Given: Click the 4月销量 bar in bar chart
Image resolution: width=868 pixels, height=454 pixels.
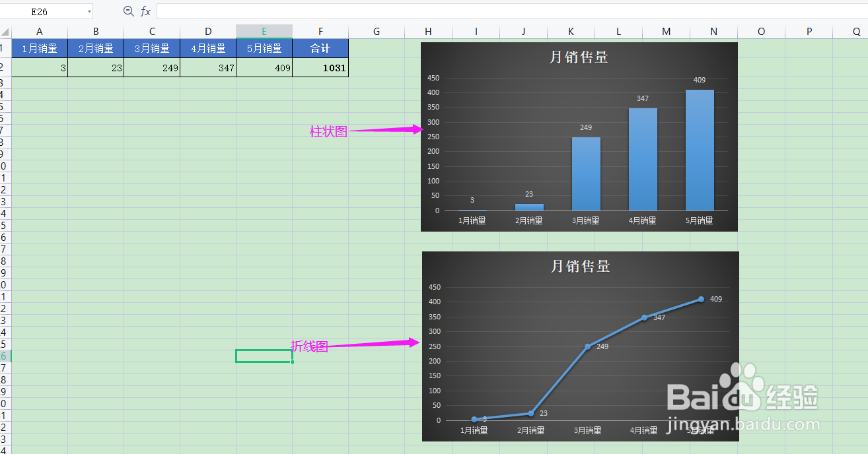Looking at the screenshot, I should [643, 159].
